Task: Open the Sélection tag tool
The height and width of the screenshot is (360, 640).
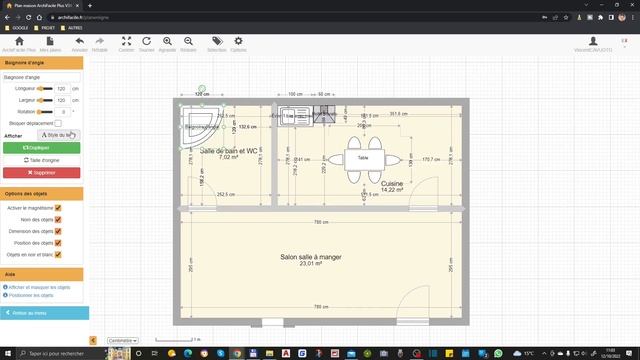Action: pos(217,41)
